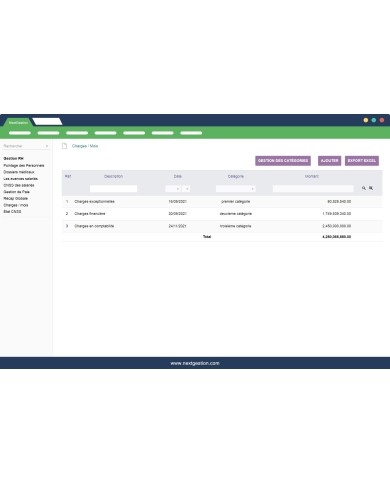Open Gestion RH in sidebar
Screen dimensions: 390x484
[x=14, y=158]
